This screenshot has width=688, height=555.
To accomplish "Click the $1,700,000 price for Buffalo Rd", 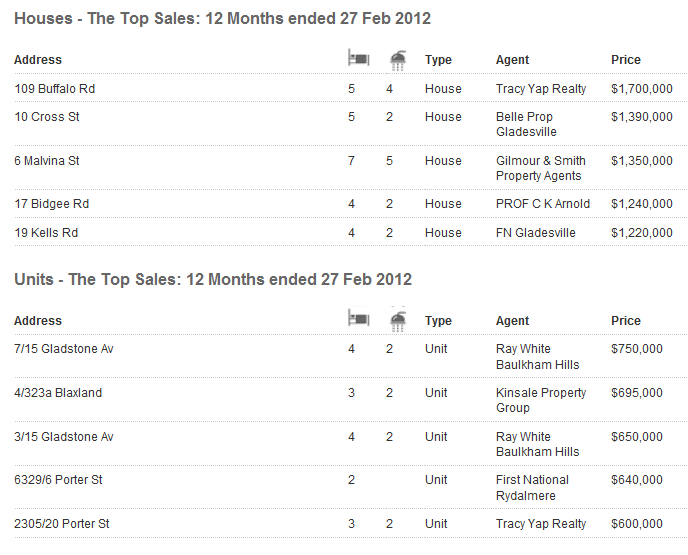I will tap(641, 89).
